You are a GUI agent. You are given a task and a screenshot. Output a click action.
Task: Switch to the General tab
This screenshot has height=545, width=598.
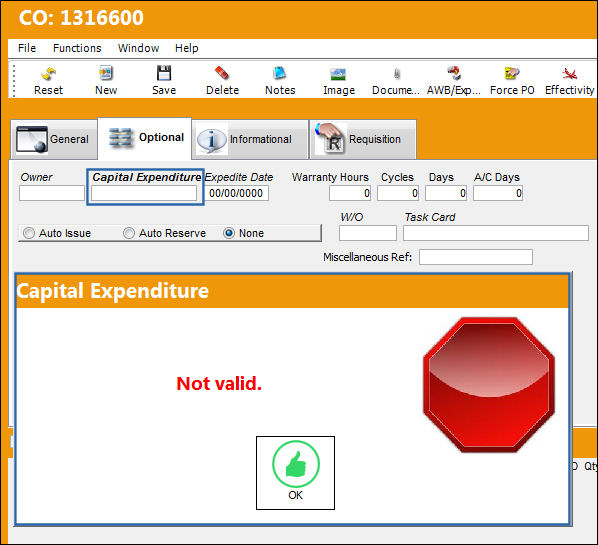[54, 139]
